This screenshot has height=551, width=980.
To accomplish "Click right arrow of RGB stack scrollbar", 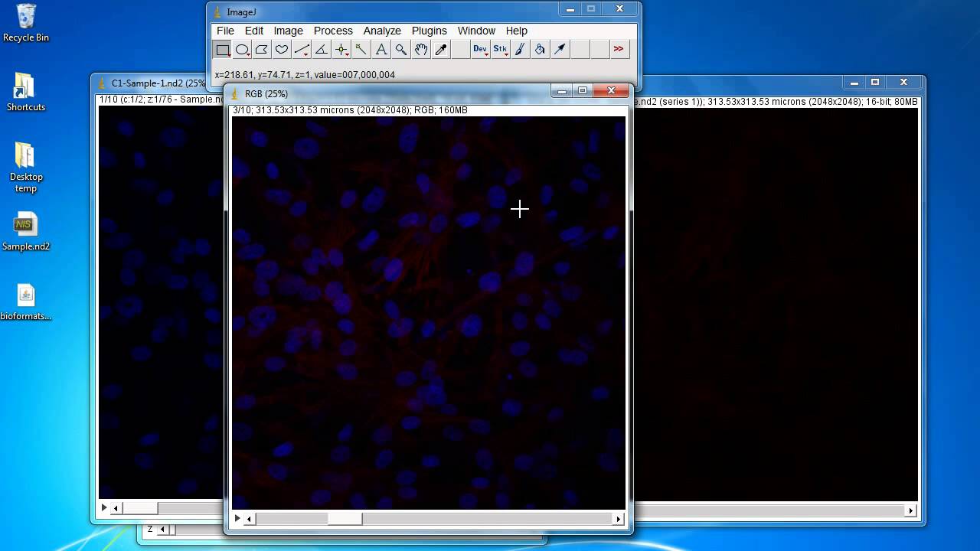I will pos(619,519).
